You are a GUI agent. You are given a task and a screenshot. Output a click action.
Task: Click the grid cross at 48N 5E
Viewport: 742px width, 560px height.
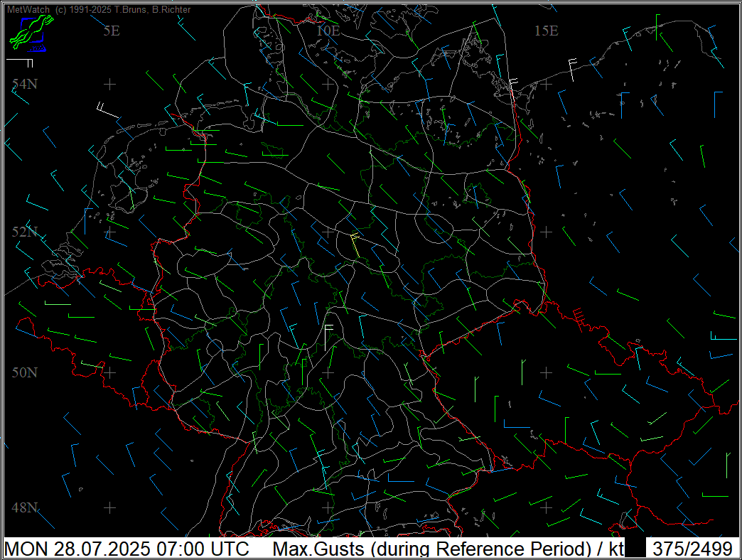(109, 508)
